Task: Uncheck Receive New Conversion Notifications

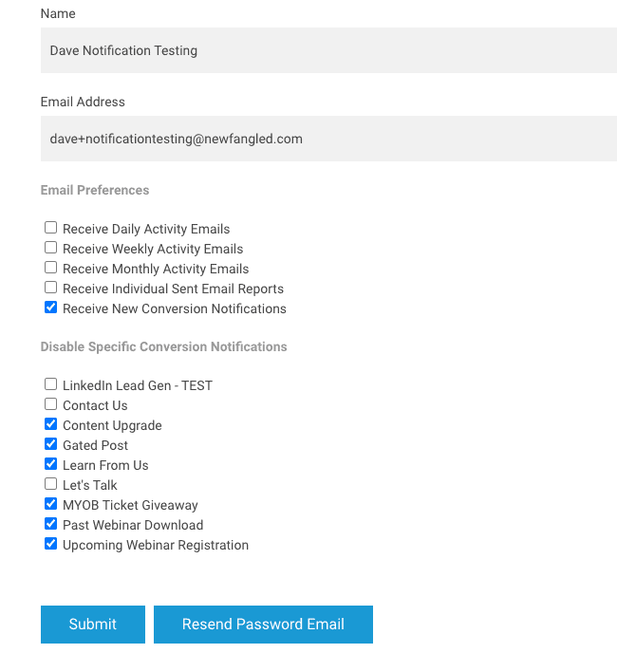Action: 50,308
